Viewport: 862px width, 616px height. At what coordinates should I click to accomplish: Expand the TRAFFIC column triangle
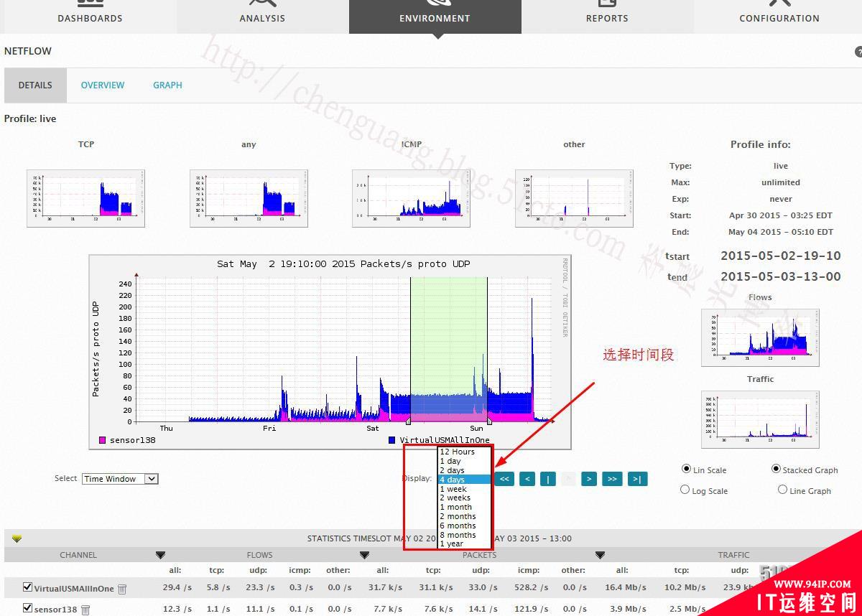600,555
